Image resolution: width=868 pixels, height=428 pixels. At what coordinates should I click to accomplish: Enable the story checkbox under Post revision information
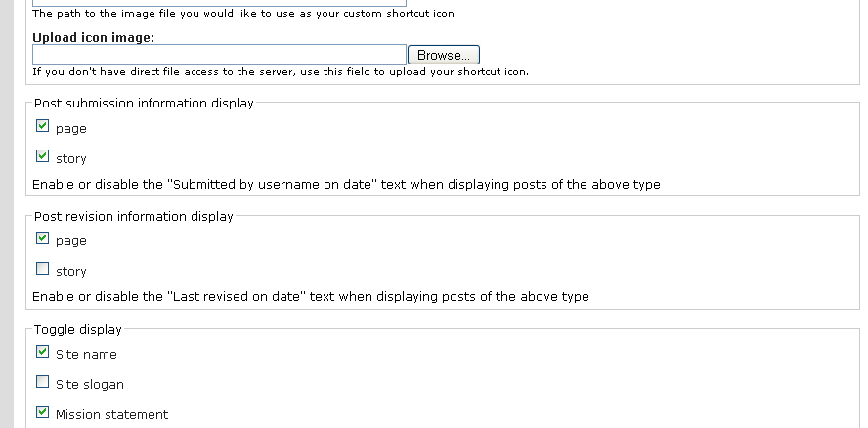click(x=42, y=269)
